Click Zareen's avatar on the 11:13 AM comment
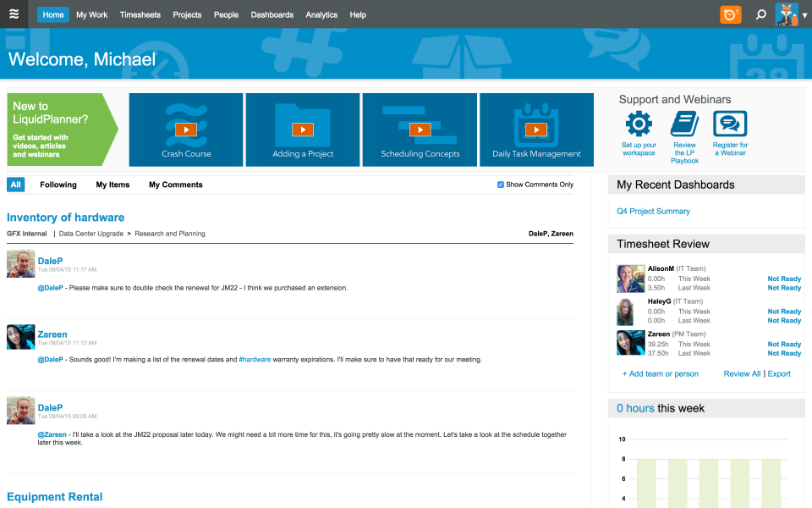812x508 pixels. (x=20, y=337)
